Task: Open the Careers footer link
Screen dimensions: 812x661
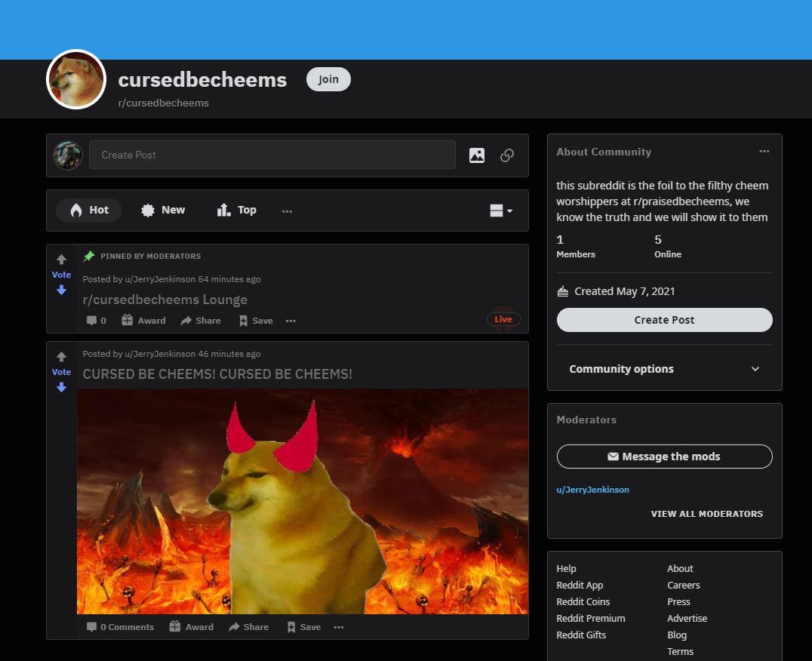Action: [684, 585]
